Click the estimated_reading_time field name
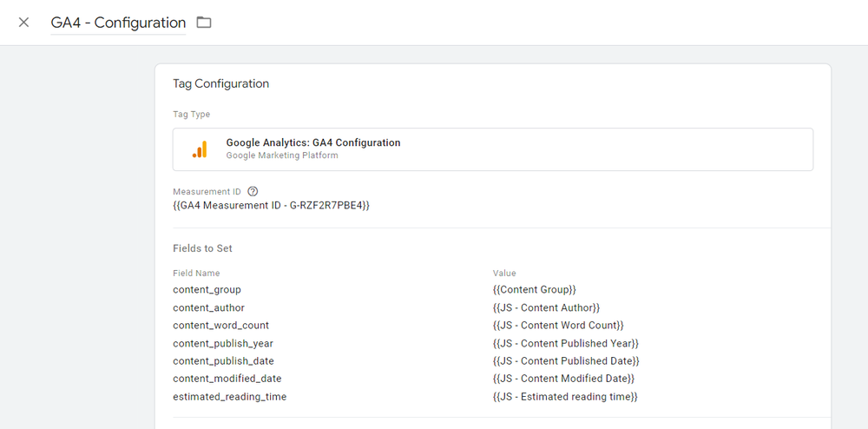Screen dimensions: 868x429 (x=230, y=398)
